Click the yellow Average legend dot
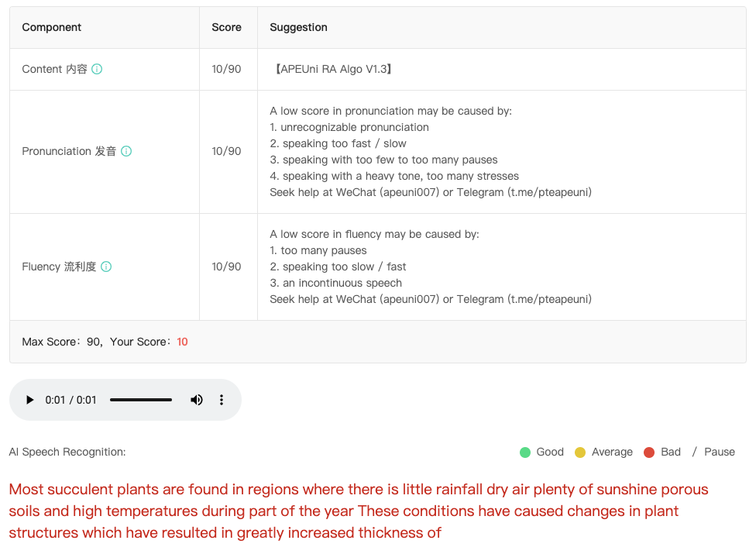Image resolution: width=756 pixels, height=554 pixels. [x=580, y=452]
